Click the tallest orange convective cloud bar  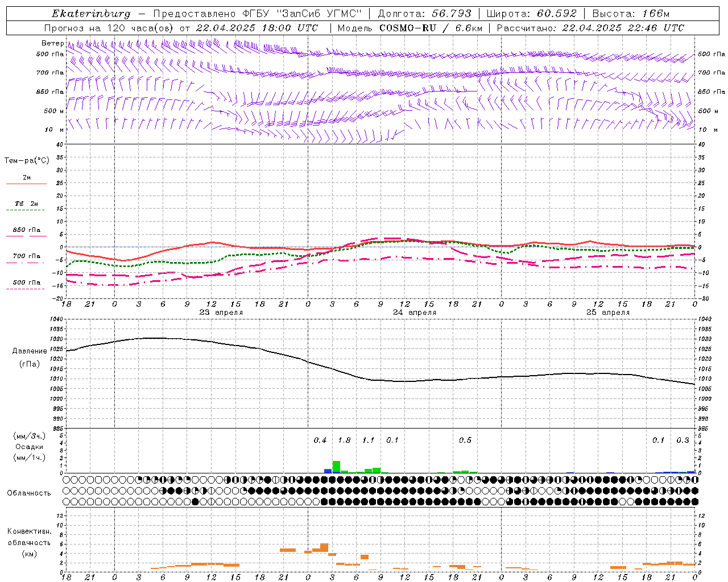[324, 548]
